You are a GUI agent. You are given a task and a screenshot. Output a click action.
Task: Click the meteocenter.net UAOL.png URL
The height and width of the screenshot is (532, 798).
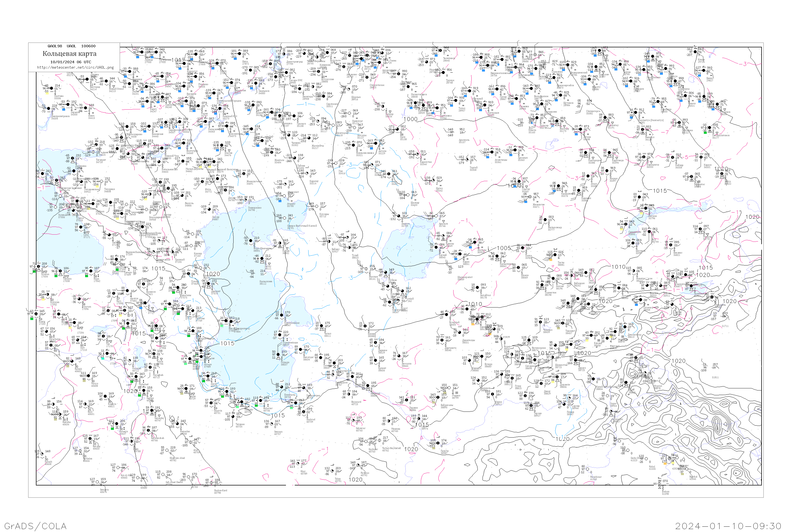[x=75, y=68]
